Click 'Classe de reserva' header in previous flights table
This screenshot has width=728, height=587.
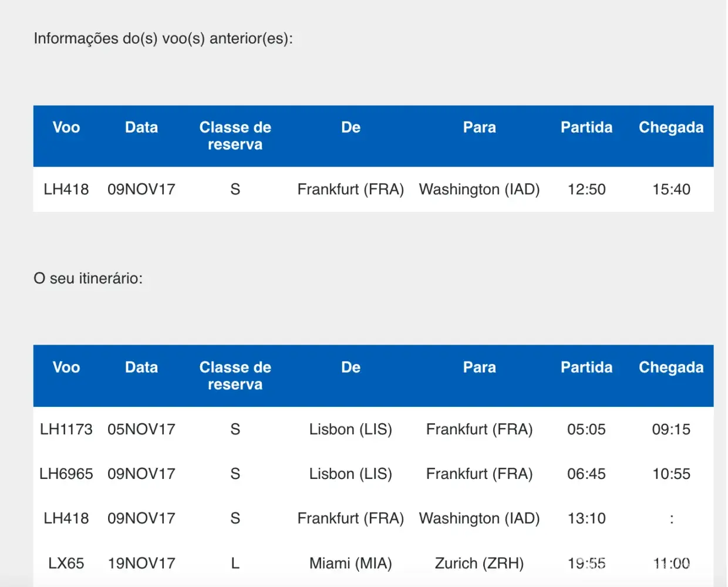coord(235,136)
